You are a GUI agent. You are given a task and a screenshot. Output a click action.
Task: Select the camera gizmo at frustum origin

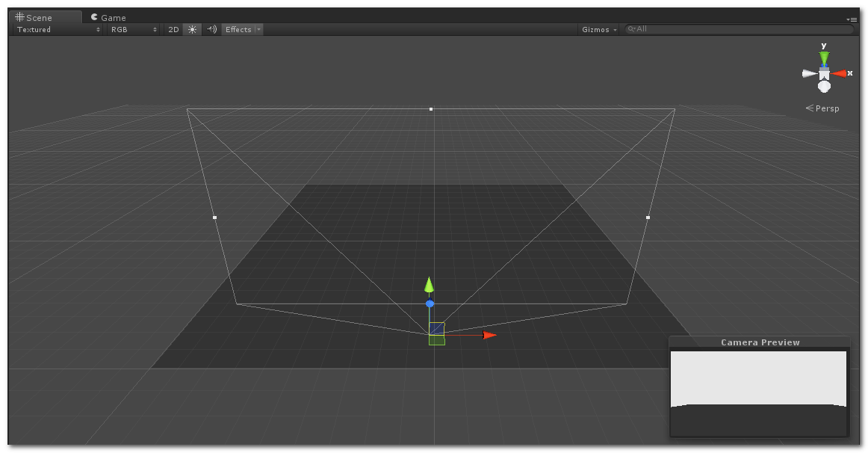(437, 334)
